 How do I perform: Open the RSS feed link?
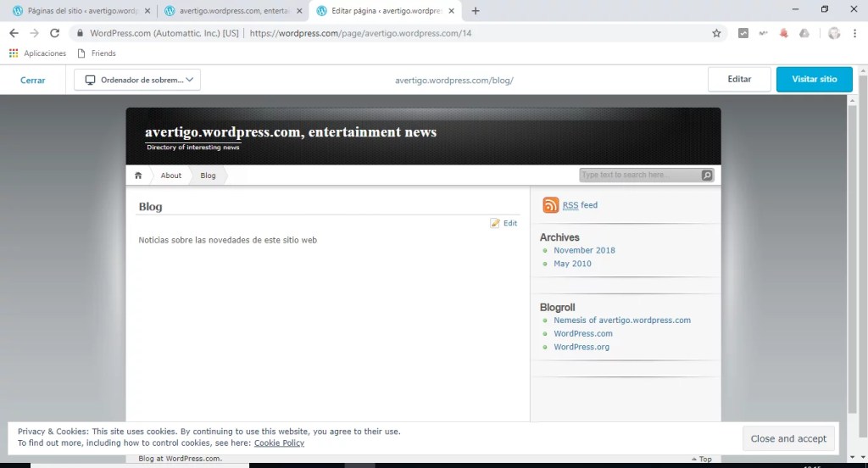point(580,205)
